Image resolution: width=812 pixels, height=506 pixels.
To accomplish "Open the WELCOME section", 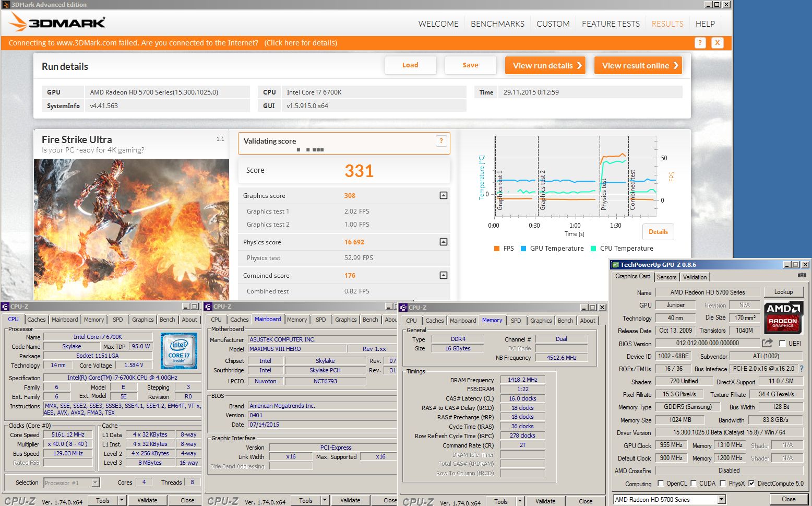I will (x=438, y=24).
